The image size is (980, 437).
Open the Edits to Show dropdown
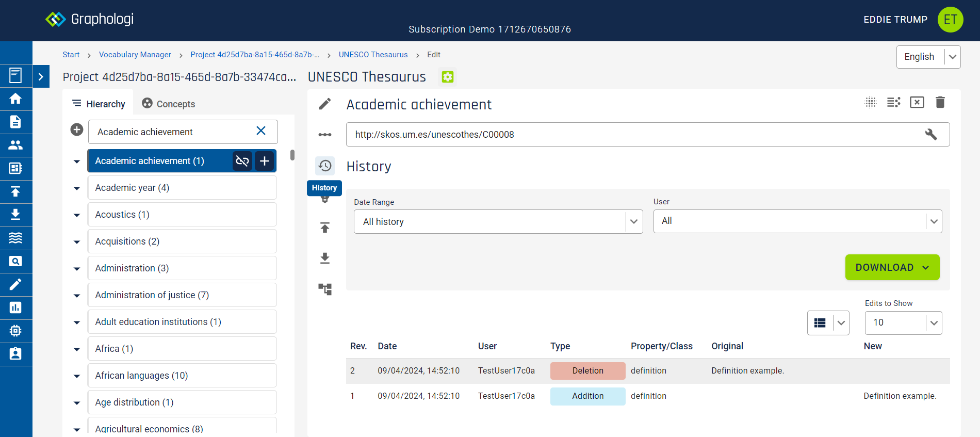903,323
